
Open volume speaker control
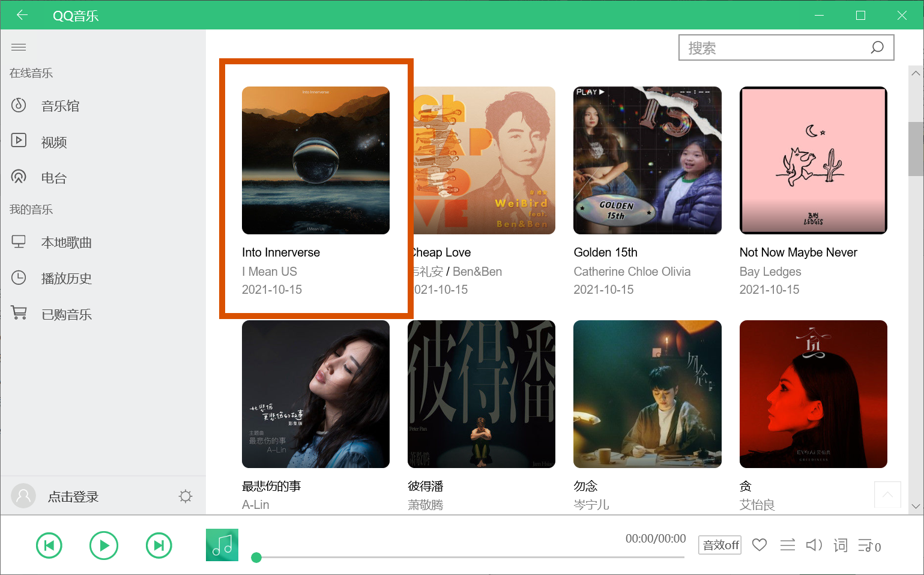pyautogui.click(x=814, y=545)
